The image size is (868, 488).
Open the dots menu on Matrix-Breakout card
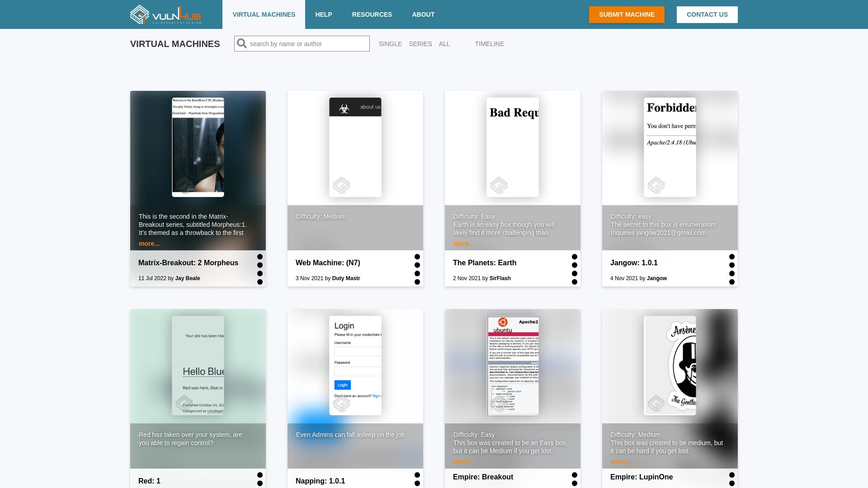coord(260,269)
